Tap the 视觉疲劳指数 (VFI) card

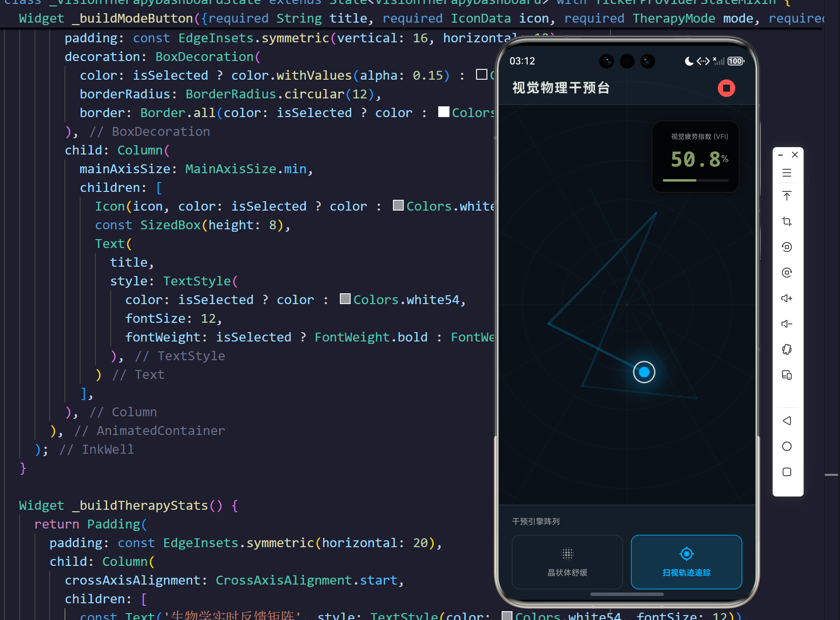pyautogui.click(x=695, y=157)
